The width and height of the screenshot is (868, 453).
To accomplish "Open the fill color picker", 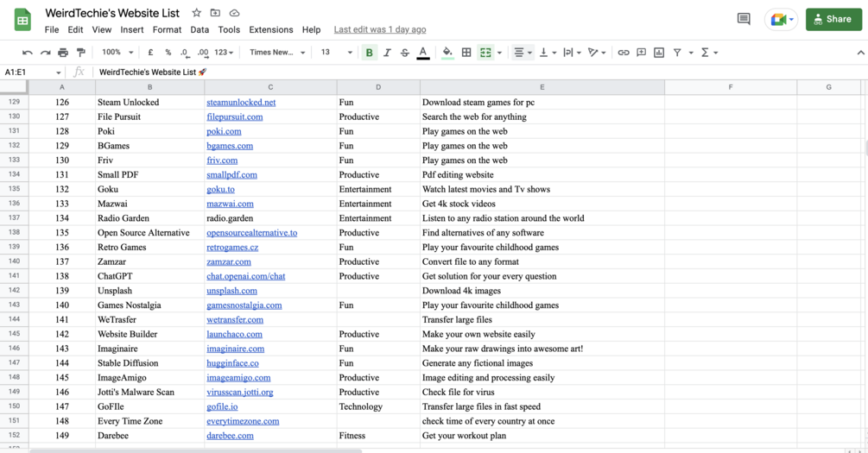I will [x=447, y=53].
